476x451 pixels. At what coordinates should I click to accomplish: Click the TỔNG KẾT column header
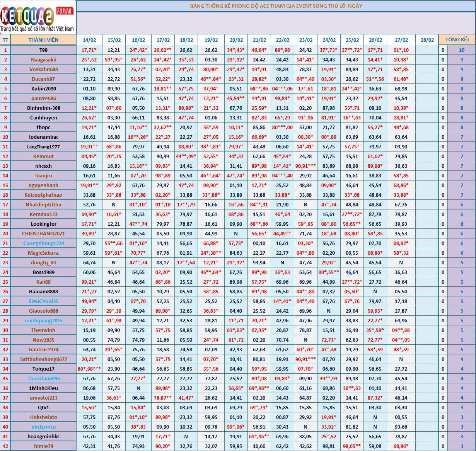[457, 40]
